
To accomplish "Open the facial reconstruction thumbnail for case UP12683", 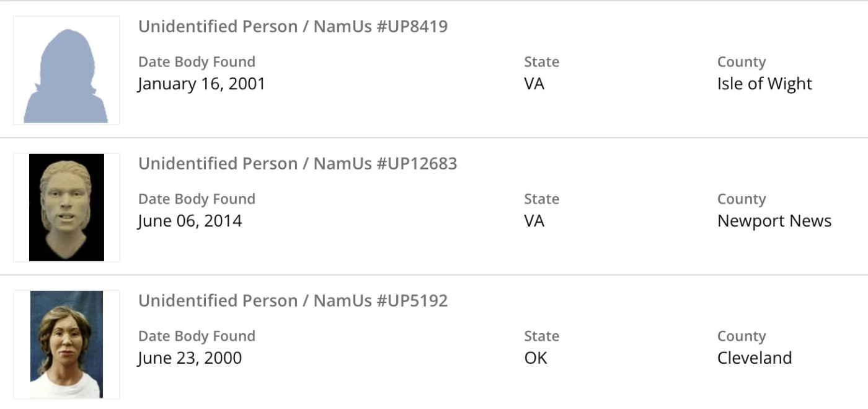I will (66, 207).
